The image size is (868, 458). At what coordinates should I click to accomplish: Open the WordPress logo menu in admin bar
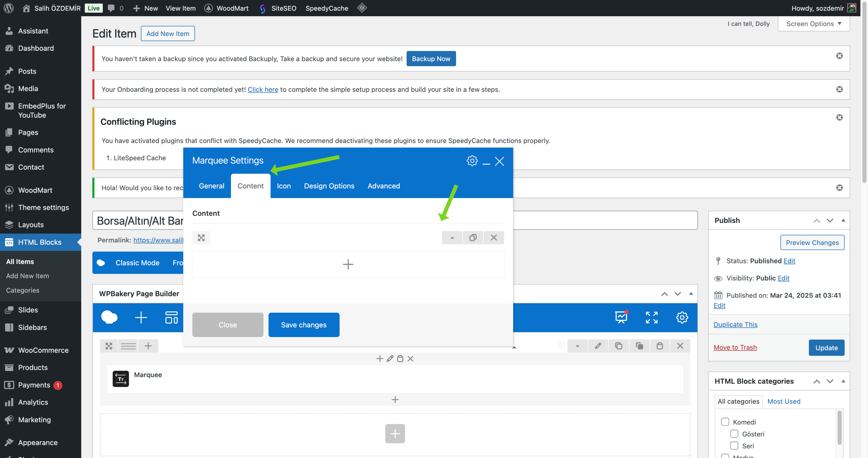point(9,8)
